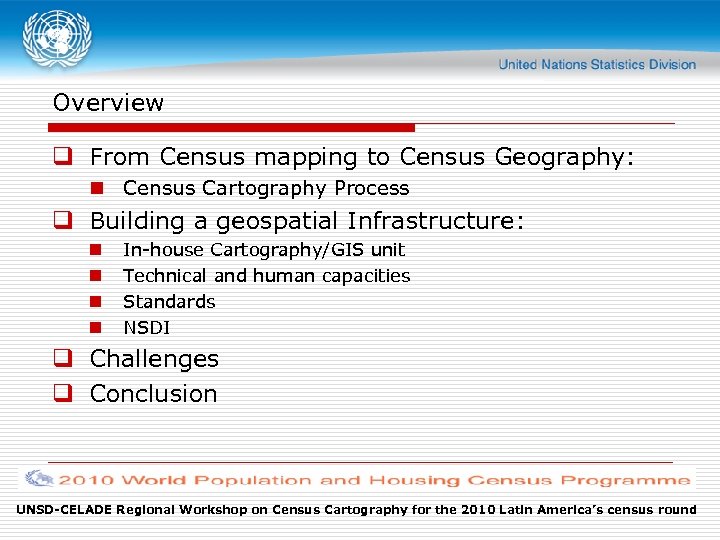Select 'In-house Cartography/GIS unit' text
This screenshot has height=540, width=720.
point(264,250)
